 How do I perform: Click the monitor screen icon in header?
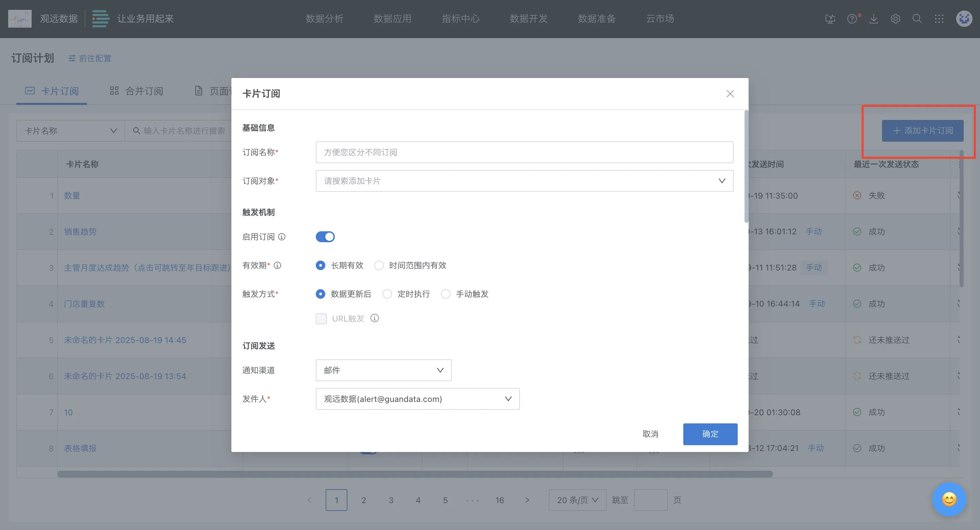click(x=830, y=19)
